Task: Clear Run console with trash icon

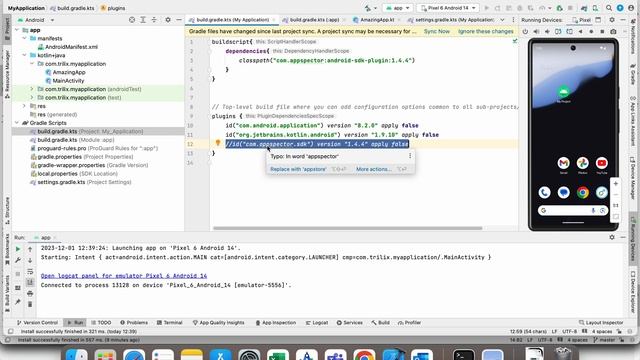Action: pyautogui.click(x=30, y=304)
